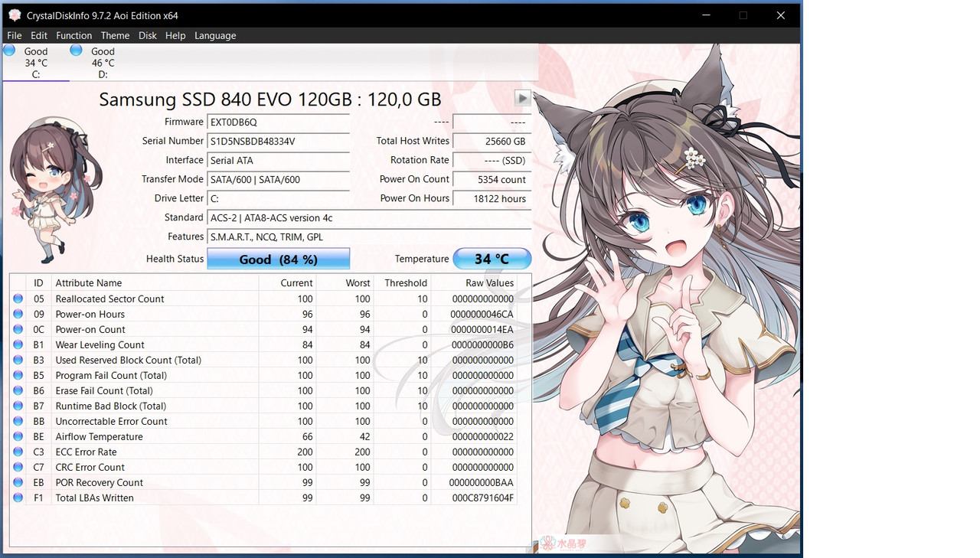
Task: Click the blue indicator for Erase Fail Count
Action: pos(18,390)
